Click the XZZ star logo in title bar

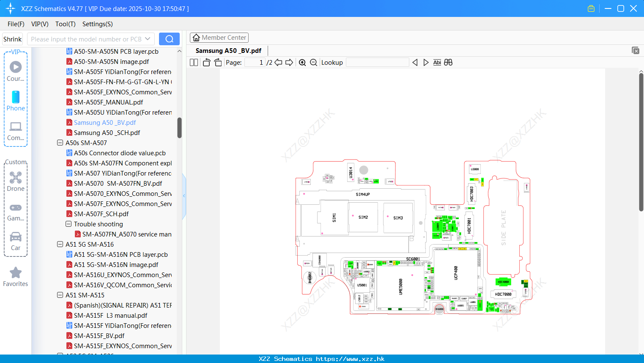(11, 8)
